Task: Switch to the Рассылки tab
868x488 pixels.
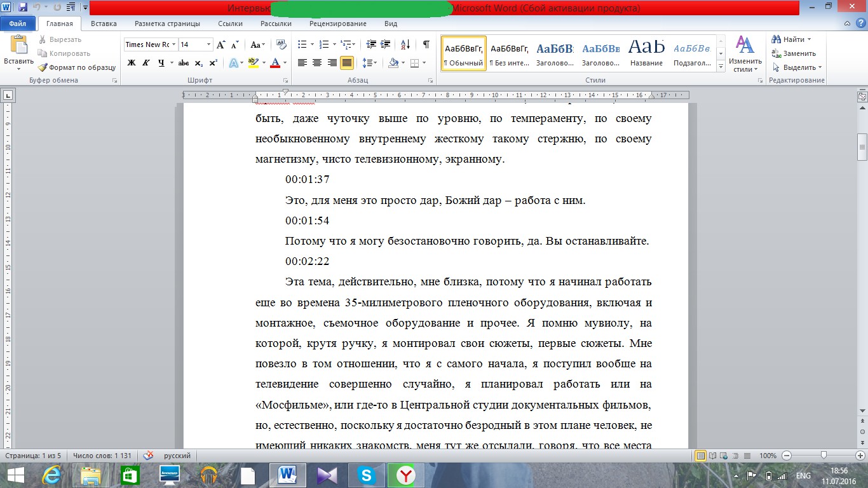Action: pyautogui.click(x=276, y=24)
